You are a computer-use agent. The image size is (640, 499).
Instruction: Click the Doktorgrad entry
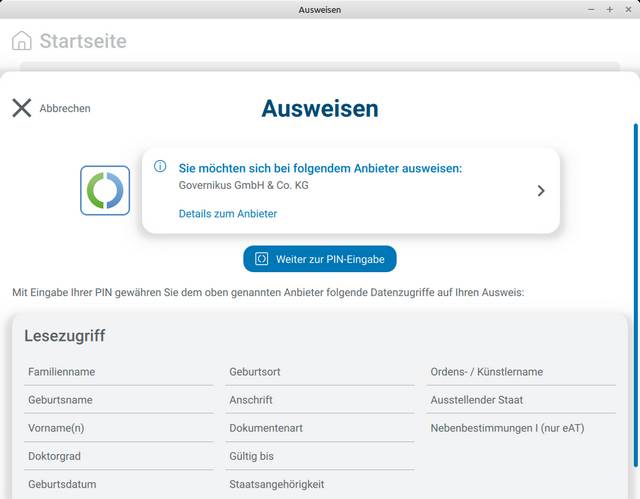point(56,456)
